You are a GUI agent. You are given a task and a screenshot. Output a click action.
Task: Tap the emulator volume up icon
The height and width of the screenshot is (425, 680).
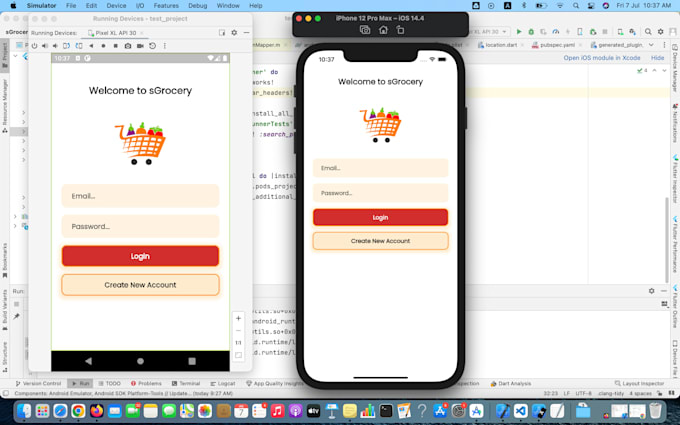click(x=45, y=46)
